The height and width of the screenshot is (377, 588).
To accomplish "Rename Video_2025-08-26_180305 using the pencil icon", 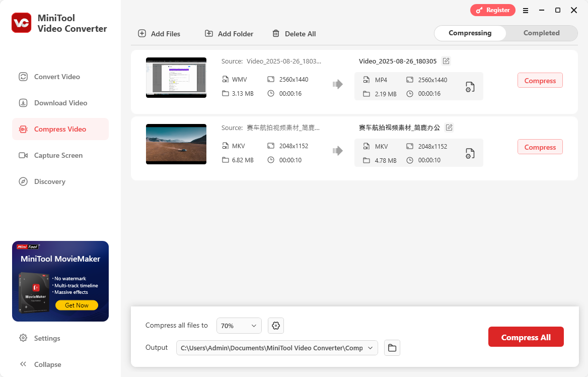I will tap(446, 60).
